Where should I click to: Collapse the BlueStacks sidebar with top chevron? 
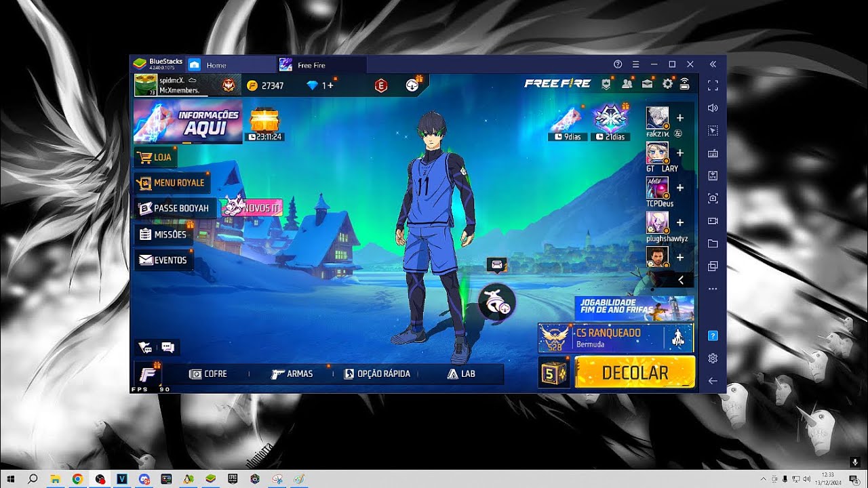[712, 64]
